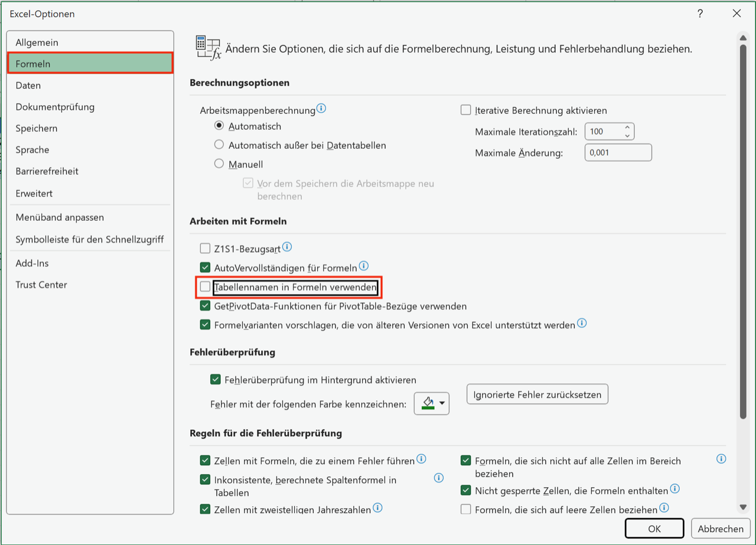Image resolution: width=756 pixels, height=545 pixels.
Task: Open Menüband anpassen category
Action: [x=90, y=217]
